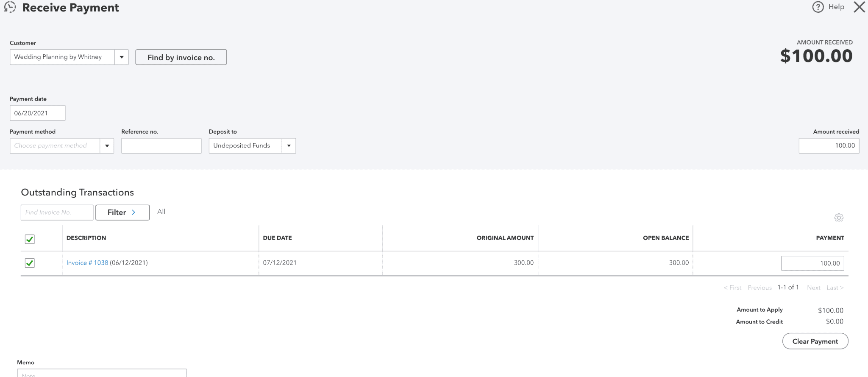Click Choose payment method field
Screen dimensions: 868x377
(55, 146)
